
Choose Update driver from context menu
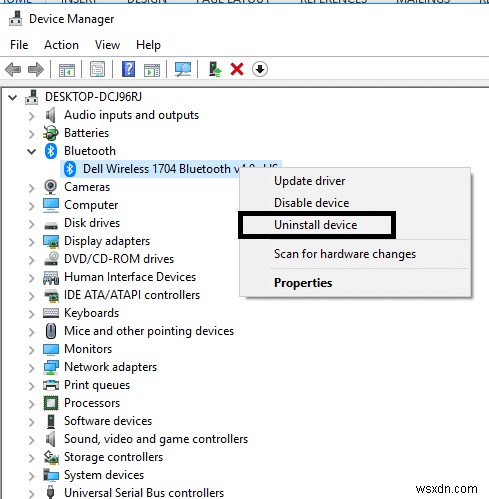355,181
